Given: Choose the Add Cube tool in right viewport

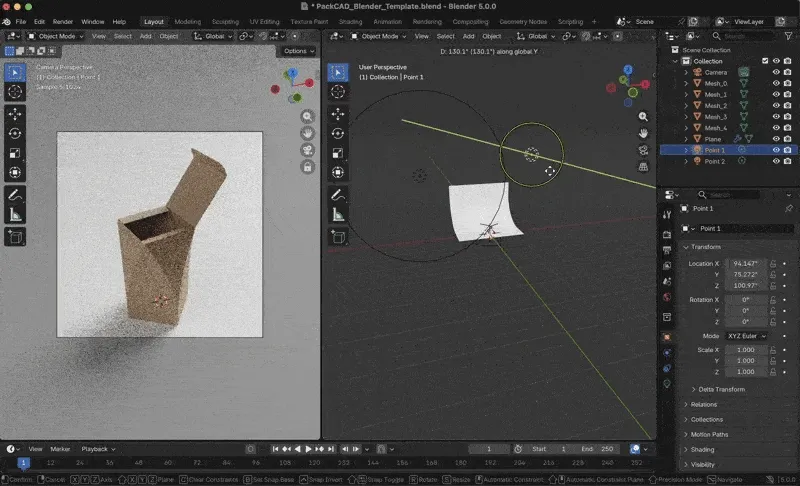Looking at the screenshot, I should click(337, 236).
